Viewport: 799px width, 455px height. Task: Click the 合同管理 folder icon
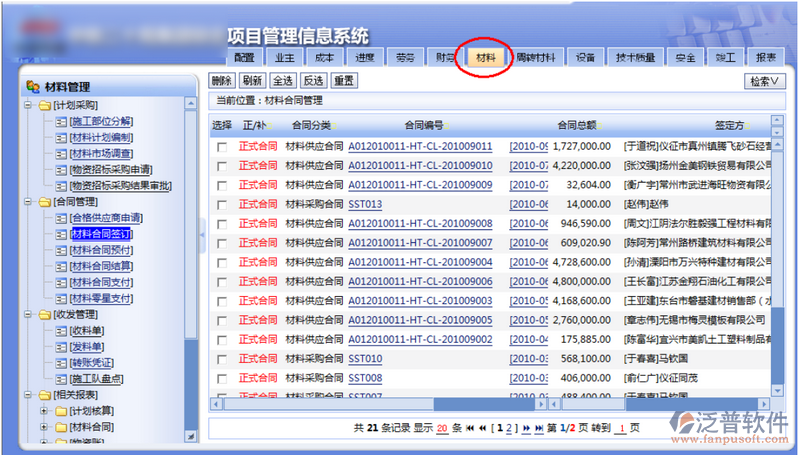point(45,202)
